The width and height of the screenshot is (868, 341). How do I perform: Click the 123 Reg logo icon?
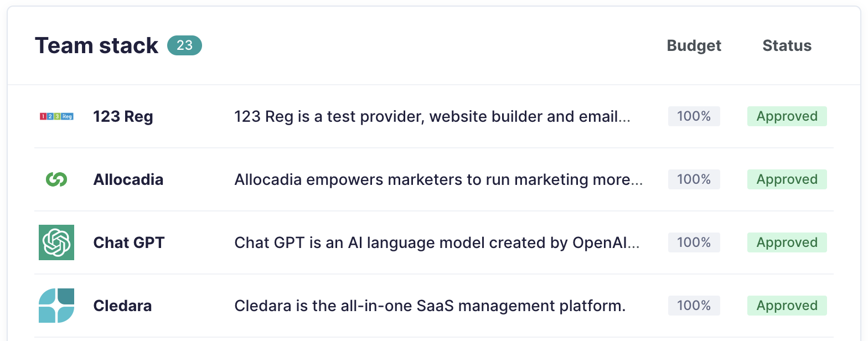click(x=56, y=116)
